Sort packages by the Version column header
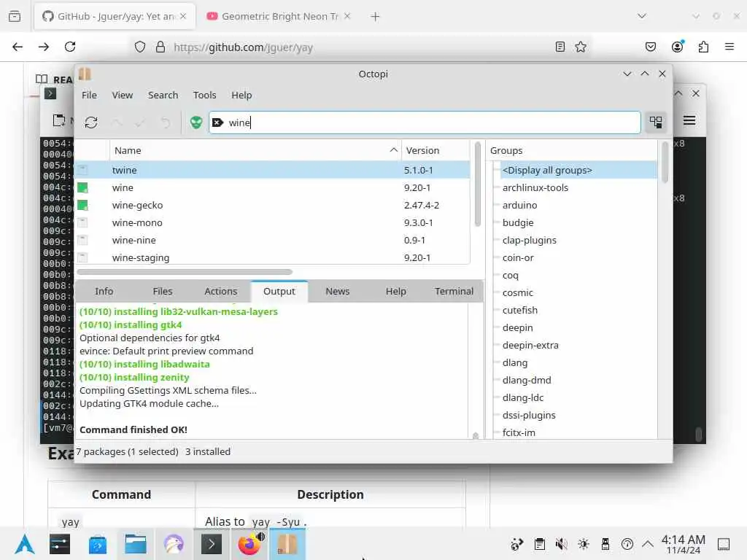Screen dimensions: 747x560 pyautogui.click(x=436, y=150)
